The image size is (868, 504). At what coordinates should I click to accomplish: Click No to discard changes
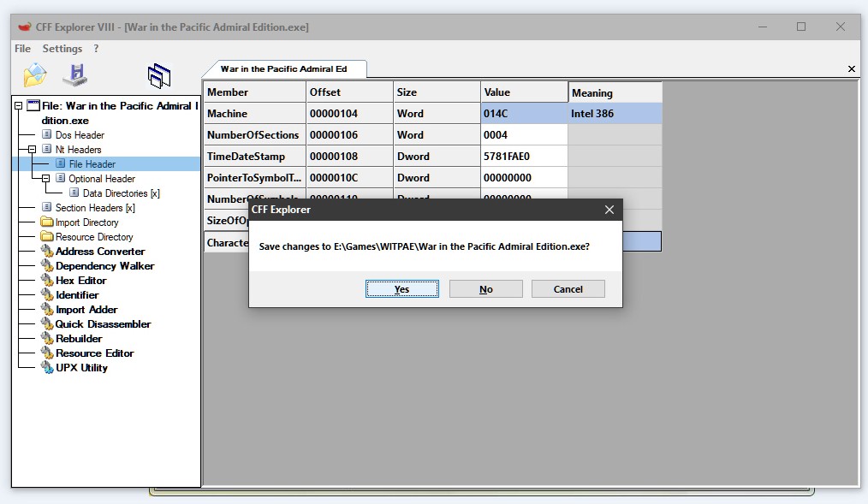point(486,288)
